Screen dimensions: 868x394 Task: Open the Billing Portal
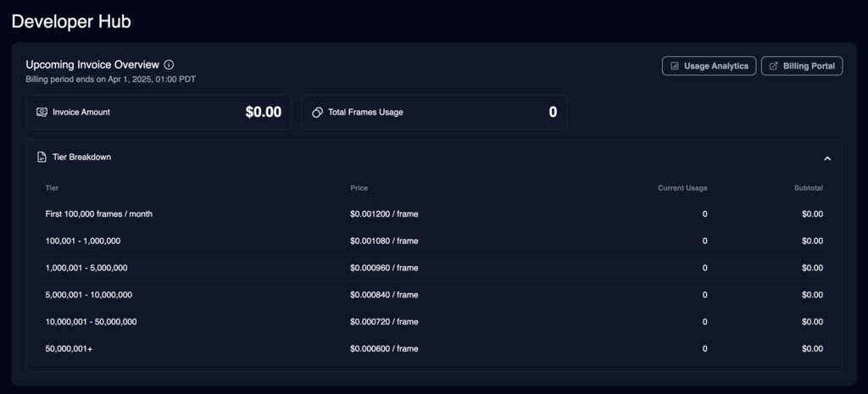[x=802, y=66]
